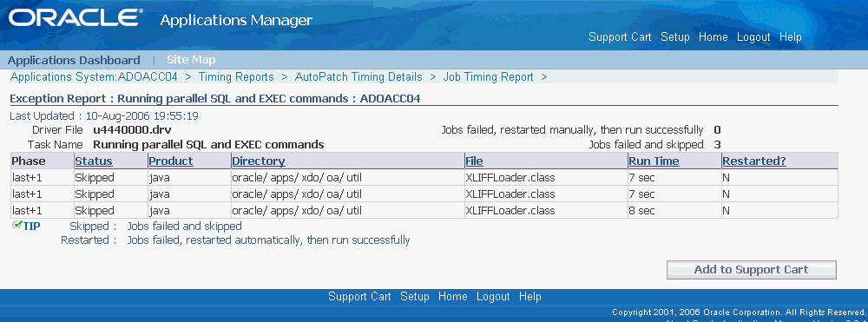Viewport: 868px width, 322px height.
Task: Sort table by Run Time column
Action: 654,161
